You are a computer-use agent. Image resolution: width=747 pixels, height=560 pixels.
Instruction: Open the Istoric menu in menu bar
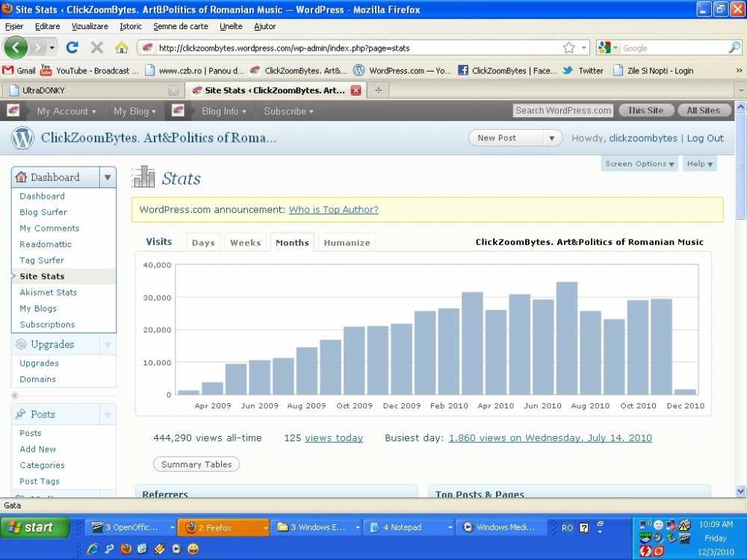pos(131,26)
